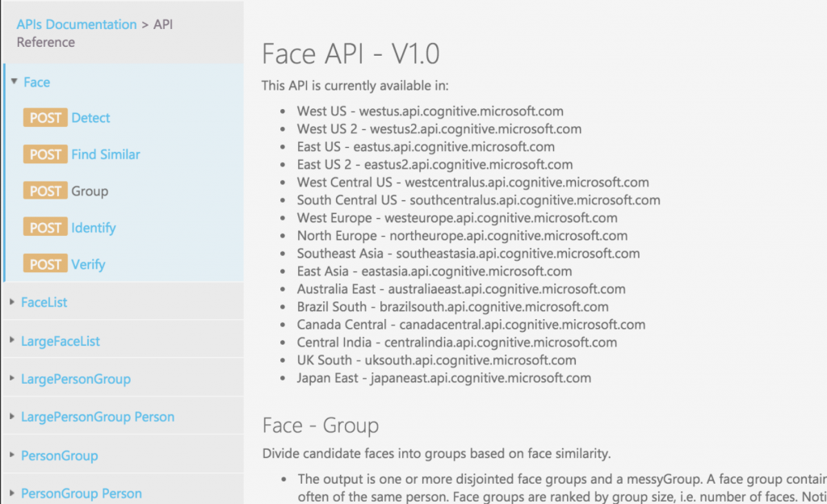Viewport: 827px width, 504px height.
Task: Expand the PersonGroup section arrow
Action: pyautogui.click(x=12, y=455)
